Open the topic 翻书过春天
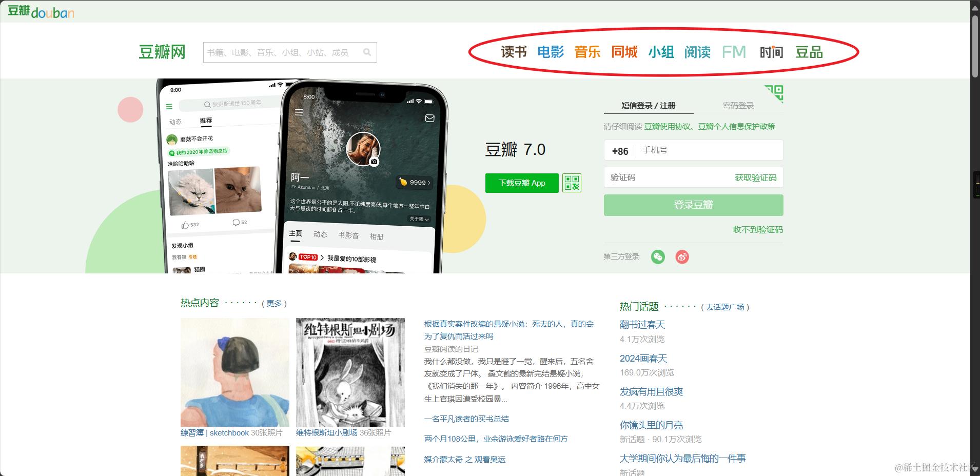980x476 pixels. click(x=642, y=325)
